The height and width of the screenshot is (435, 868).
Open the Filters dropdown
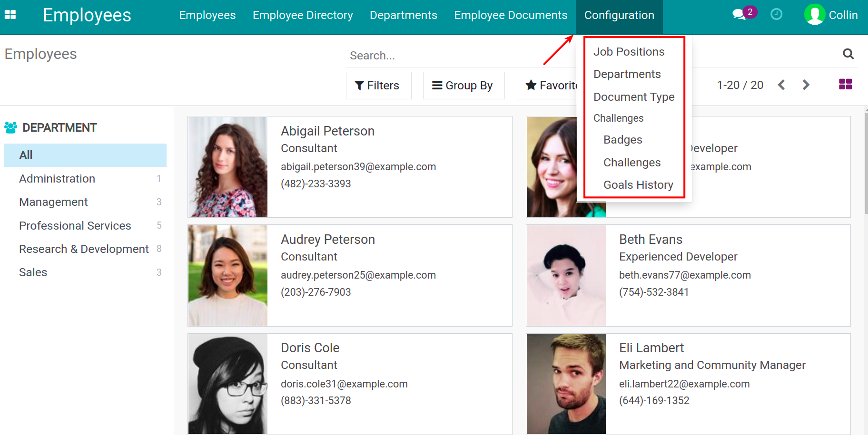point(378,86)
